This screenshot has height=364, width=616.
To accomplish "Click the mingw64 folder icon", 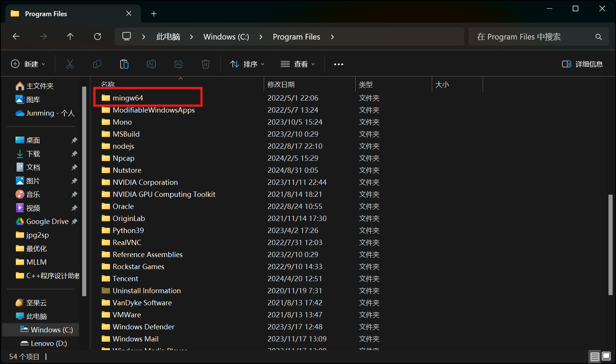I will click(106, 98).
